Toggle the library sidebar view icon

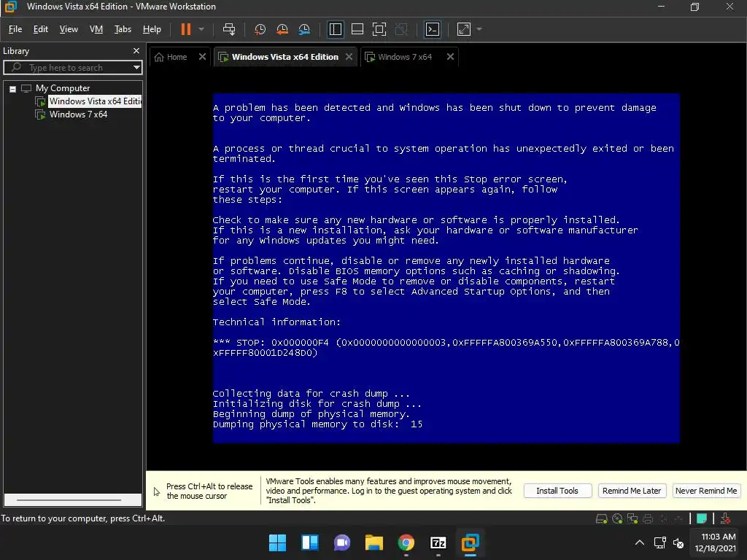336,29
